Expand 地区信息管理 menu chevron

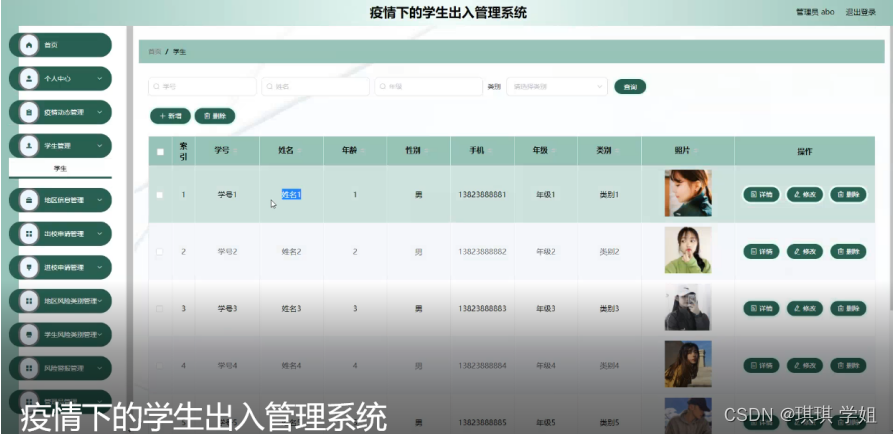tap(100, 200)
